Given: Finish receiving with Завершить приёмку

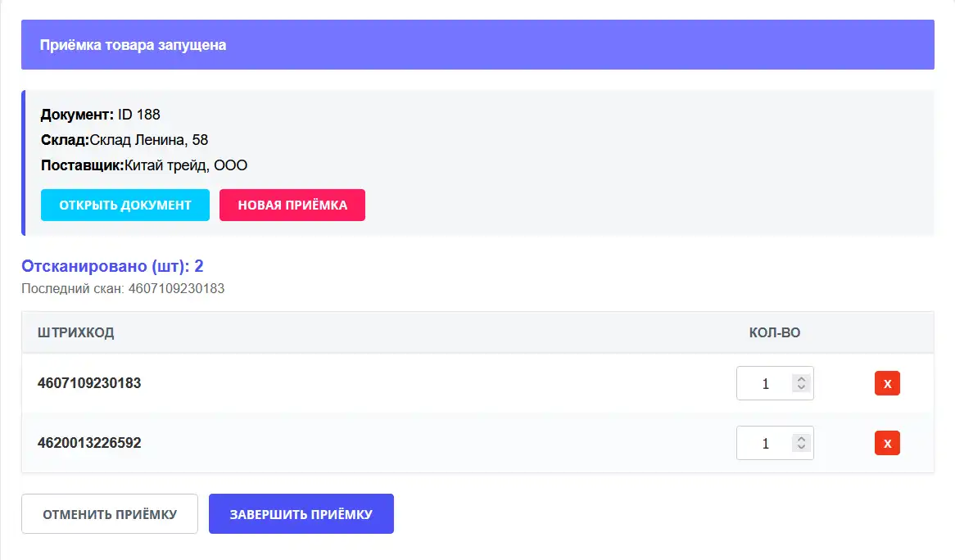Looking at the screenshot, I should click(x=301, y=514).
